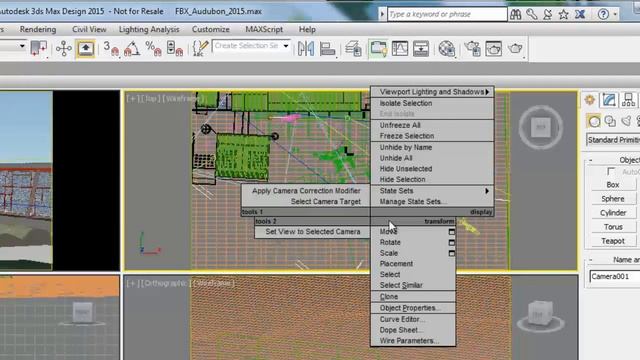
Task: Open Scale transform settings box
Action: tap(451, 253)
